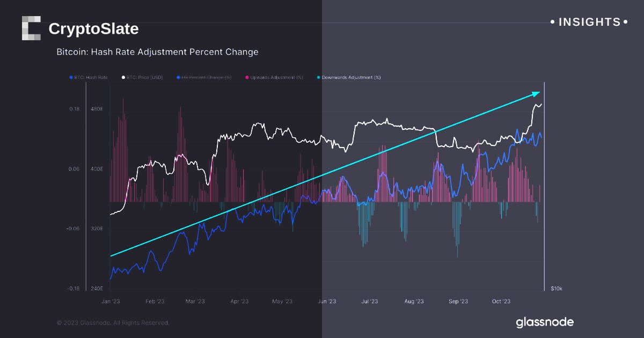The width and height of the screenshot is (644, 338).
Task: Click the blue BTC Hash Rate legend dot
Action: [x=72, y=78]
